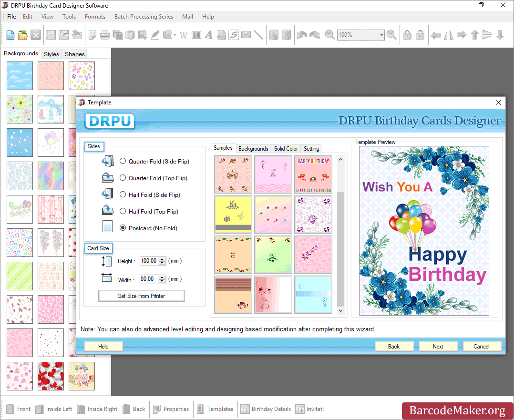Image resolution: width=514 pixels, height=420 pixels.
Task: Open the Setting tab in Template dialog
Action: pos(311,149)
